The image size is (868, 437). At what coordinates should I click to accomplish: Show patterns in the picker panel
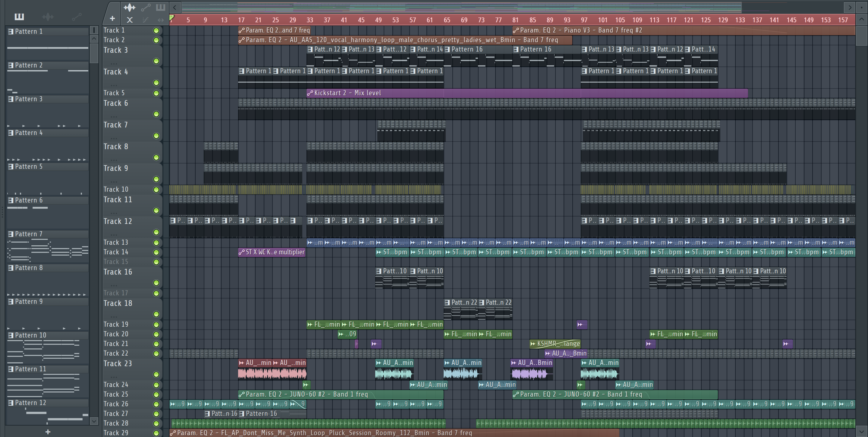(19, 17)
